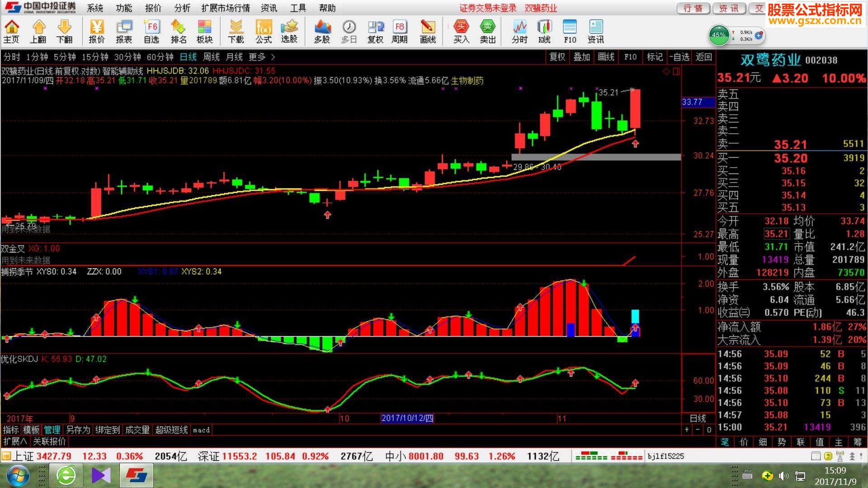Open the 扩展市场行情 menu
Viewport: 868px width, 488px height.
pyautogui.click(x=226, y=8)
